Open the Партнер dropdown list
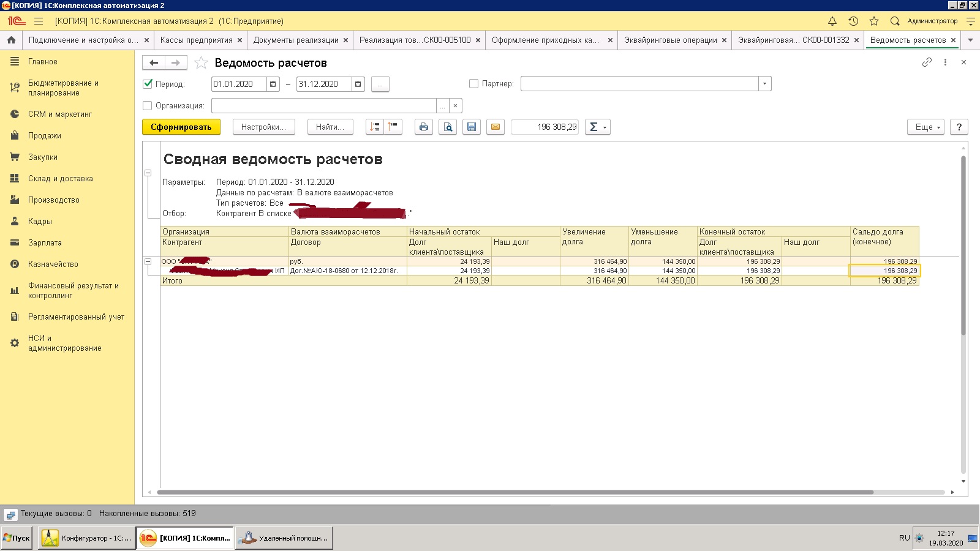This screenshot has height=551, width=980. 764,84
